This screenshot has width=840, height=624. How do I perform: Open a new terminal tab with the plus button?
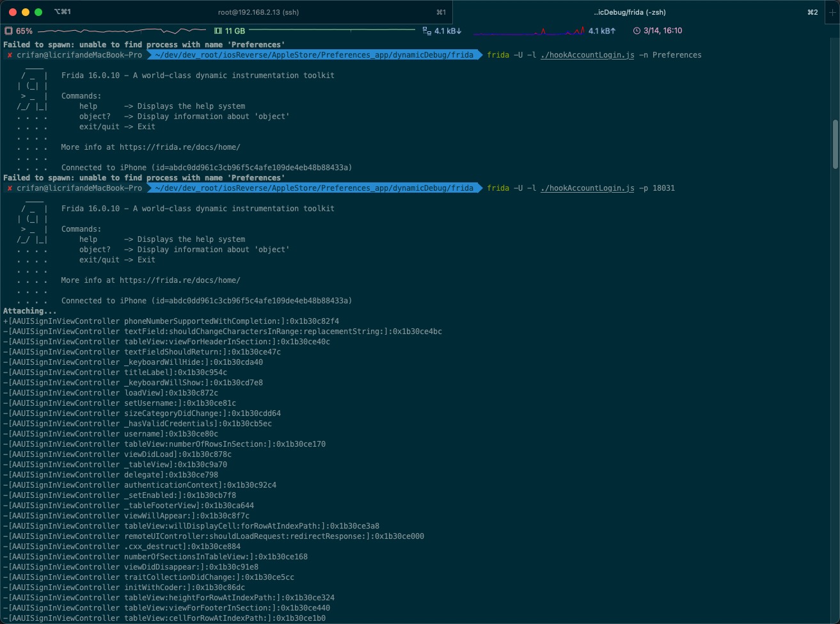click(x=832, y=12)
